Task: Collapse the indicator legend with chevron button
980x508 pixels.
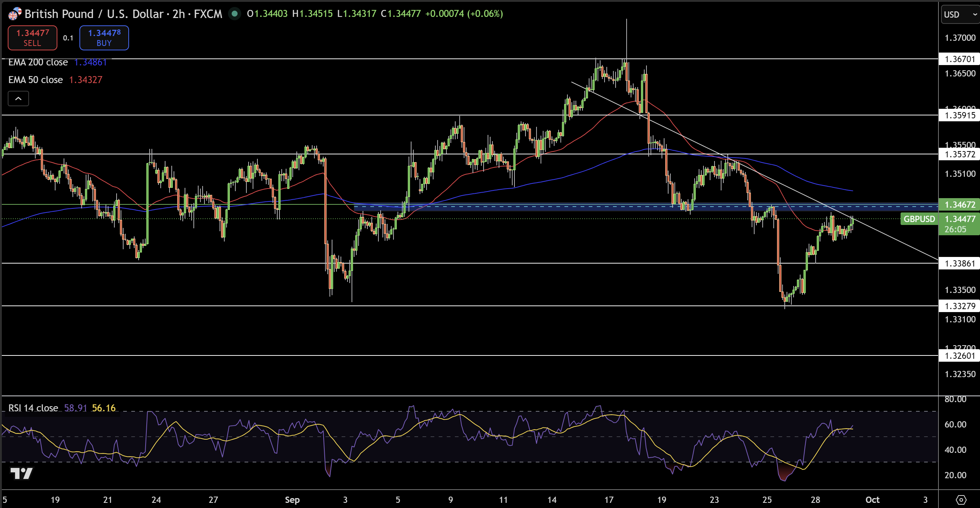Action: point(18,99)
